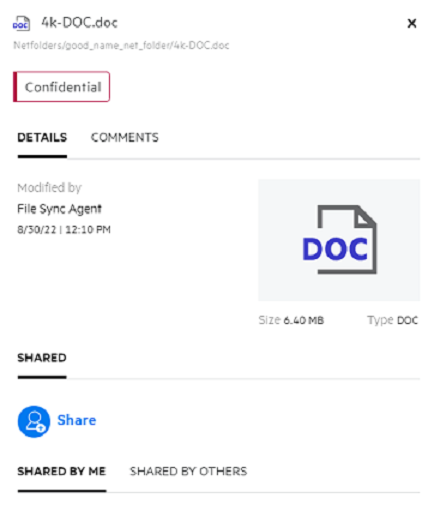Open the Share link
The width and height of the screenshot is (440, 510).
[x=77, y=420]
